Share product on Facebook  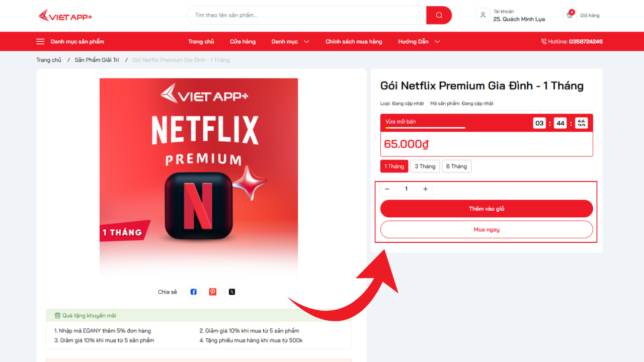coord(194,292)
